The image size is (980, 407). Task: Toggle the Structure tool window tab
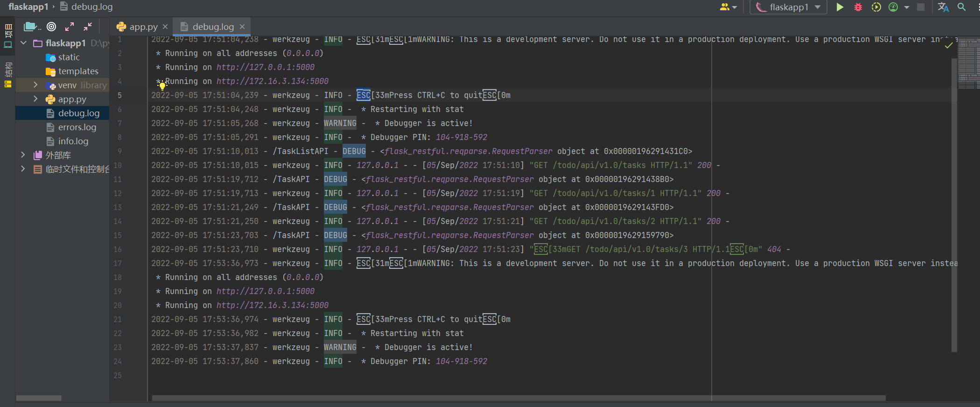8,75
